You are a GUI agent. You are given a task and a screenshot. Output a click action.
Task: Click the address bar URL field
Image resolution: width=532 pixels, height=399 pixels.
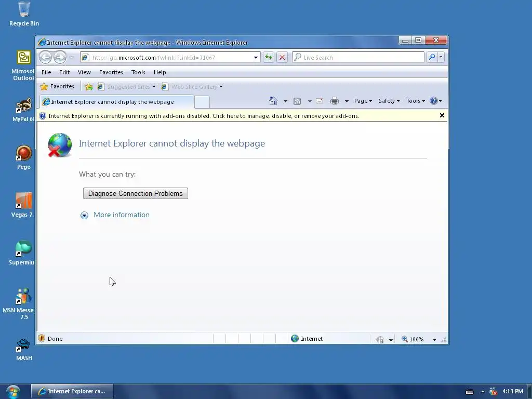171,58
